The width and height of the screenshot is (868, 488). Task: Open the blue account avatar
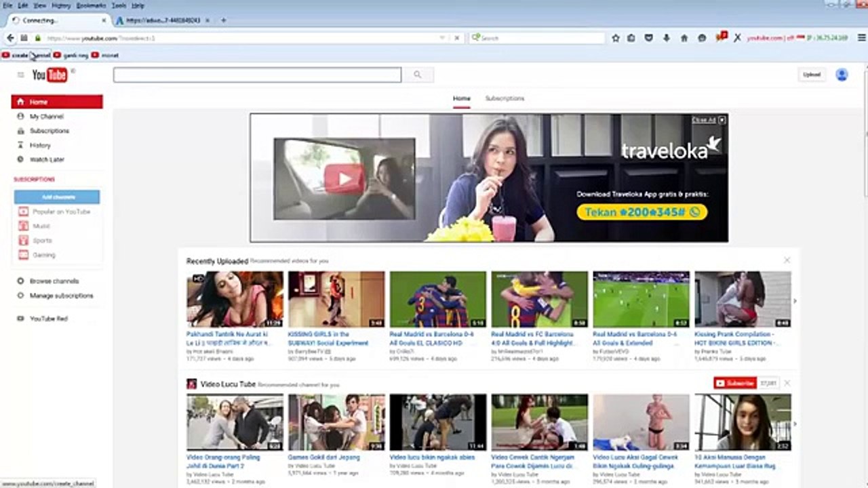pyautogui.click(x=842, y=75)
